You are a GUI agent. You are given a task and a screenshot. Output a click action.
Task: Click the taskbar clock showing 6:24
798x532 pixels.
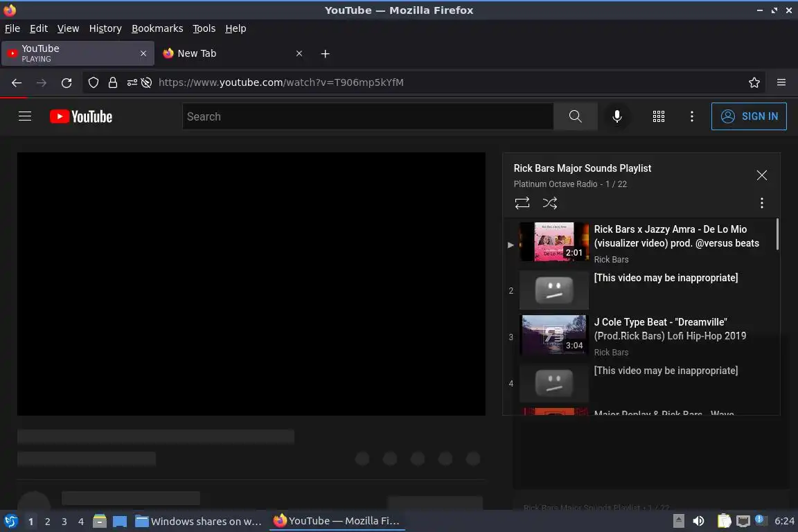pyautogui.click(x=784, y=522)
